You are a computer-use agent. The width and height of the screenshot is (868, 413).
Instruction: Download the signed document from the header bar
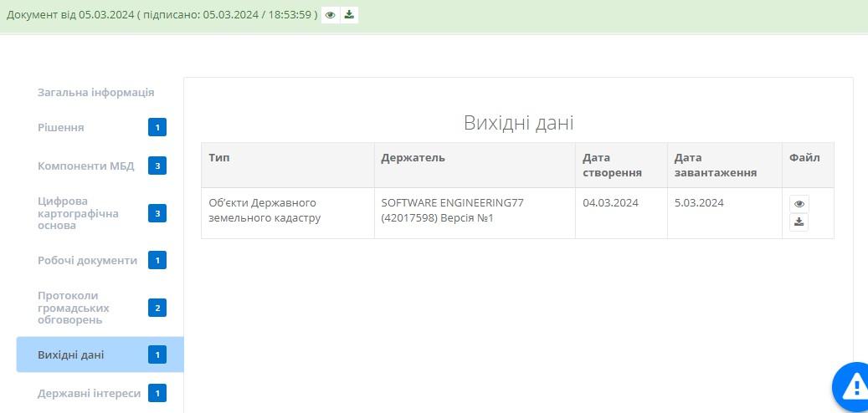[349, 15]
